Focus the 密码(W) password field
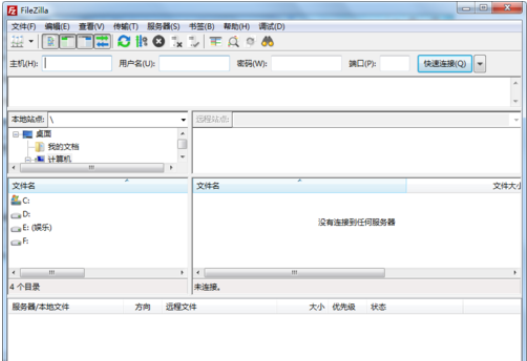Viewport: 527px width, 361px height. pos(306,63)
